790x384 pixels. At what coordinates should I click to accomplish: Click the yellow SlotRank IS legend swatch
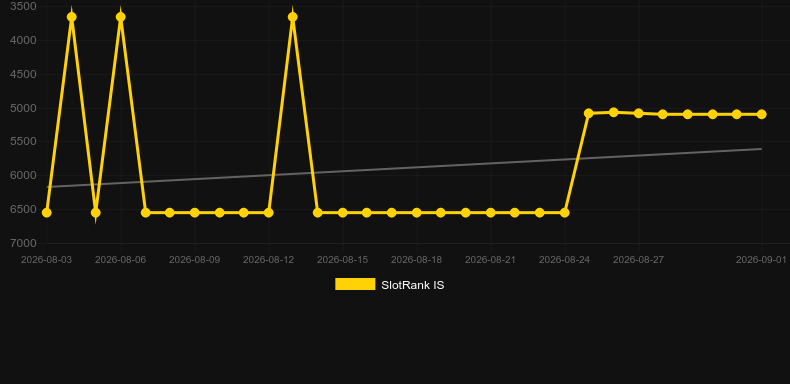[355, 284]
